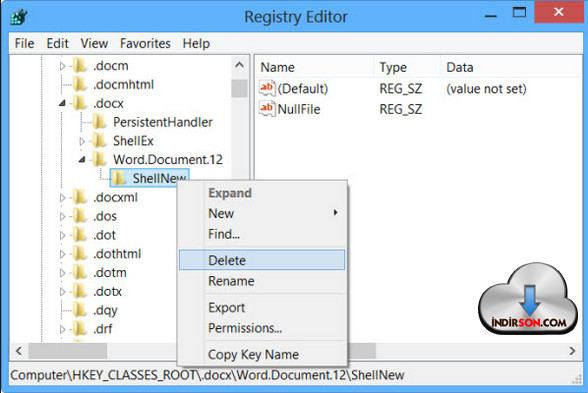This screenshot has width=588, height=393.
Task: Select the .docmhtml key label
Action: [123, 85]
